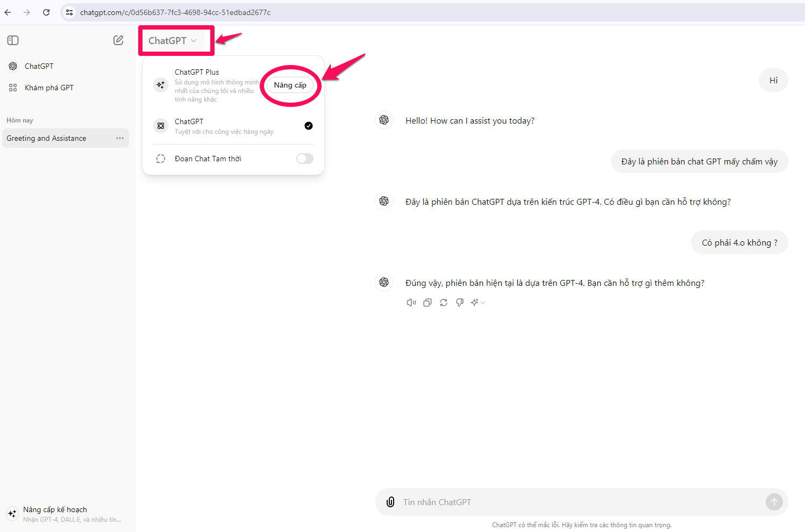The image size is (805, 532).
Task: Click the selected-model checkmark icon
Action: pos(309,126)
